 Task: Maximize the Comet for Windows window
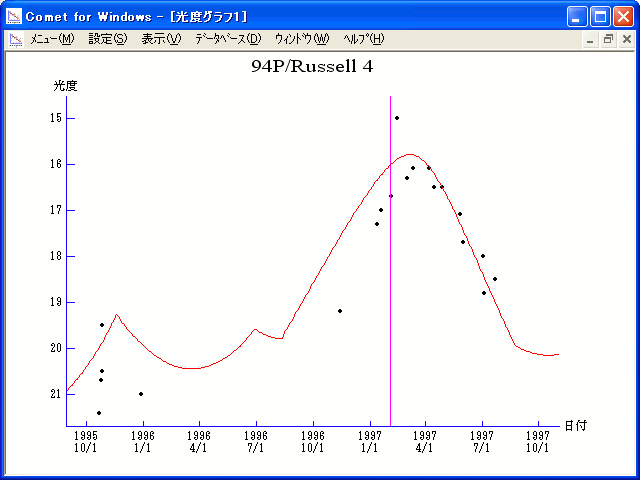[x=600, y=17]
